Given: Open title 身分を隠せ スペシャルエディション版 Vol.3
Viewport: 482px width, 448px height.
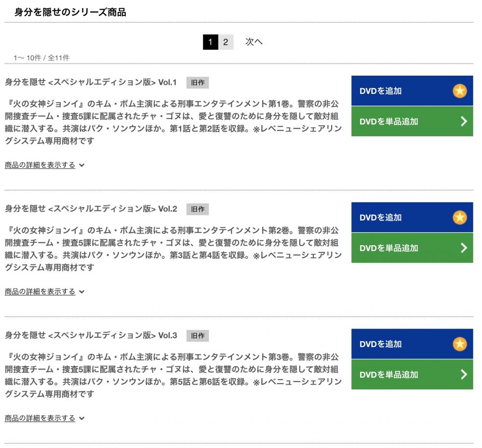Looking at the screenshot, I should [91, 336].
